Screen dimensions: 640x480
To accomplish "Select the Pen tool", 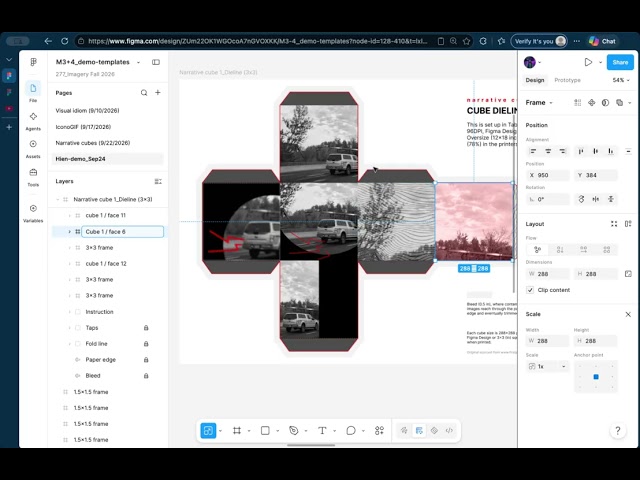I will [293, 430].
